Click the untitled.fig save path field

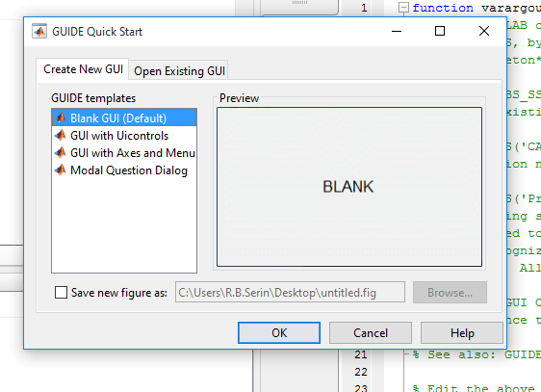tap(290, 292)
